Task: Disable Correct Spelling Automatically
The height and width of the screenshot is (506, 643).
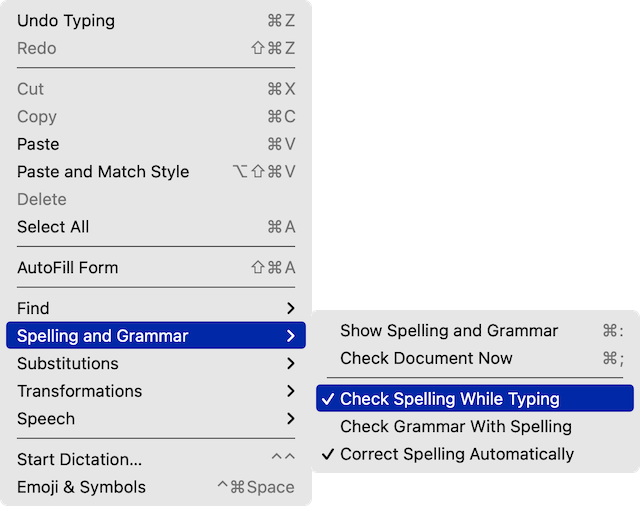Action: click(457, 454)
